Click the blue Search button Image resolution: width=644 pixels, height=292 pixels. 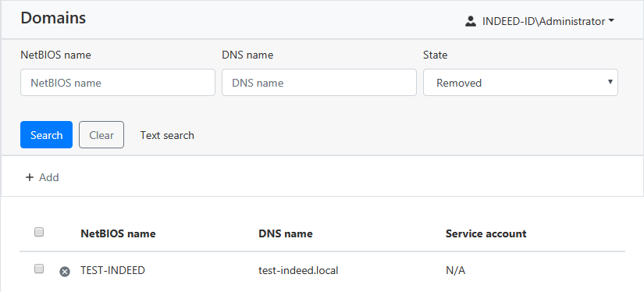click(46, 135)
